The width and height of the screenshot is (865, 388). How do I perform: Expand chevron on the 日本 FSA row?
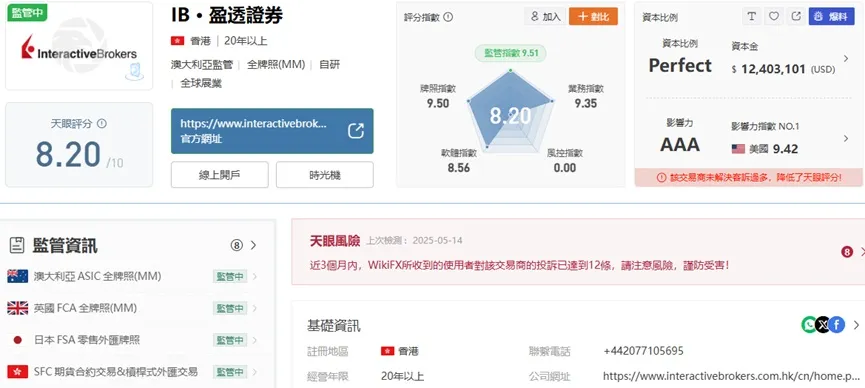click(254, 340)
